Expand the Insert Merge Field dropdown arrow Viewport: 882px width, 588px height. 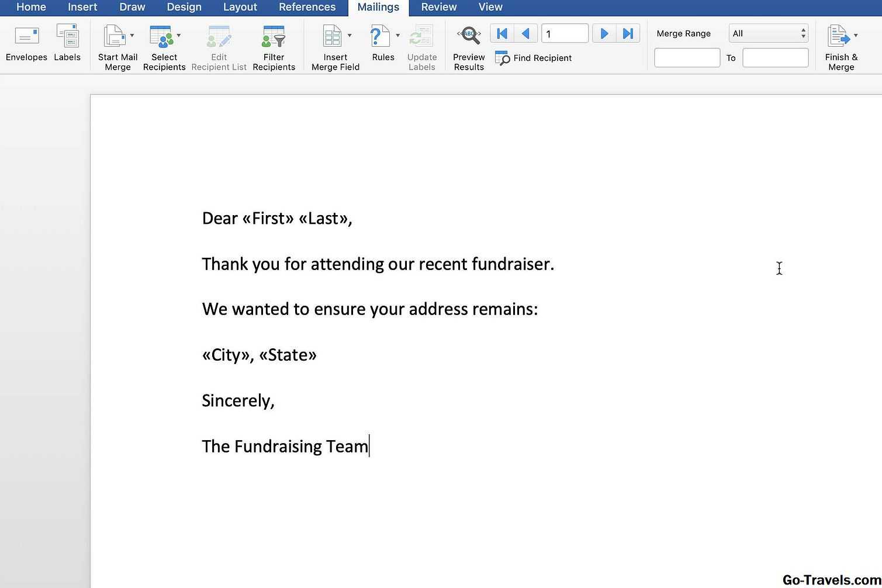[x=350, y=36]
